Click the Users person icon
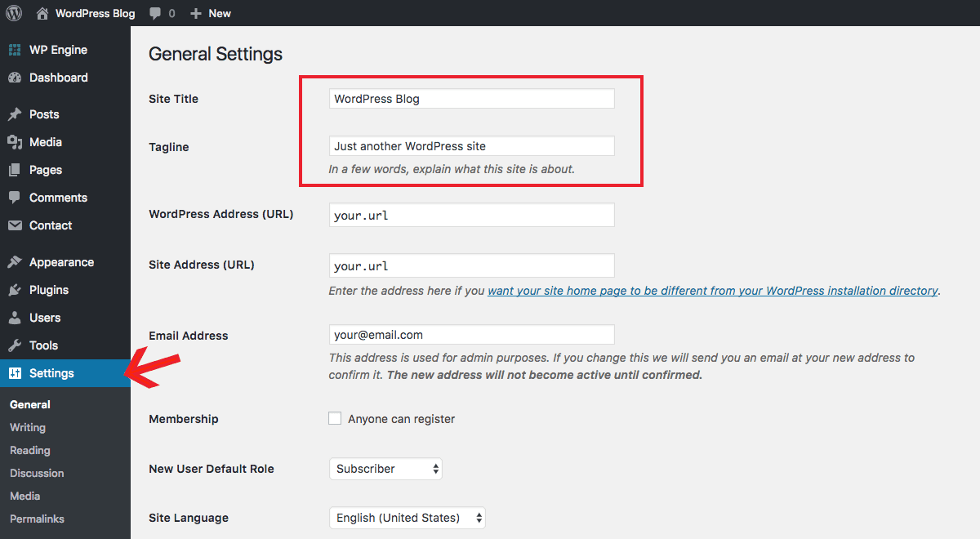Image resolution: width=980 pixels, height=539 pixels. point(15,318)
